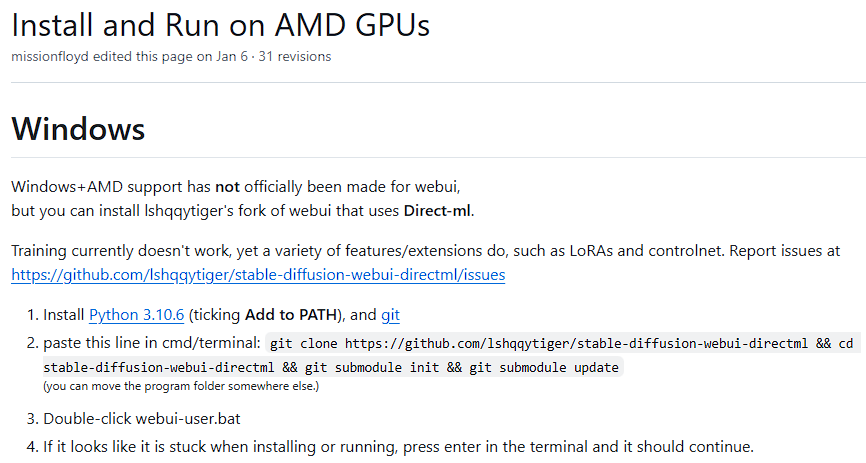Click the 'Windows+AMD support' paragraph line
This screenshot has height=463, width=866.
click(x=110, y=186)
